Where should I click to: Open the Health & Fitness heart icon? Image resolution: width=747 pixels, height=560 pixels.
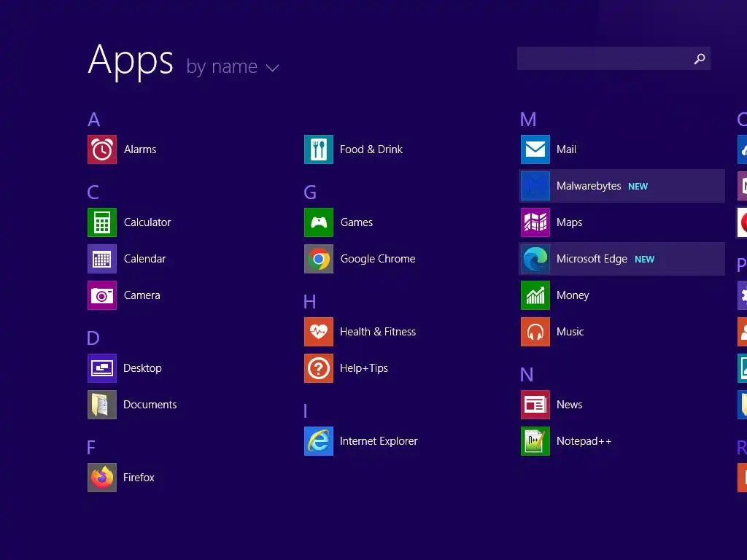coord(319,332)
